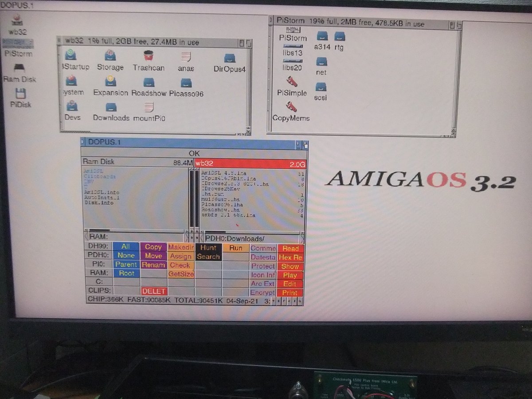Select the mountPi0 script icon
This screenshot has width=532, height=399.
(149, 107)
